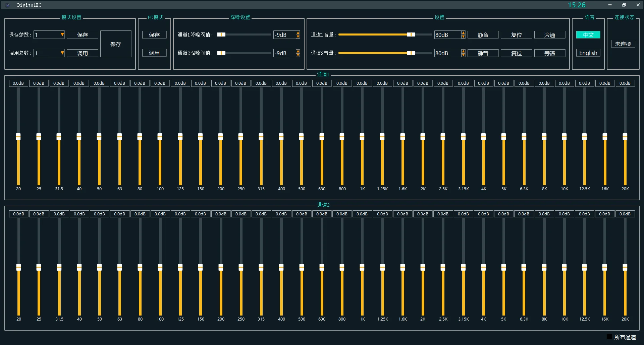
Task: Mute channel 1 with 静音 button
Action: [483, 35]
